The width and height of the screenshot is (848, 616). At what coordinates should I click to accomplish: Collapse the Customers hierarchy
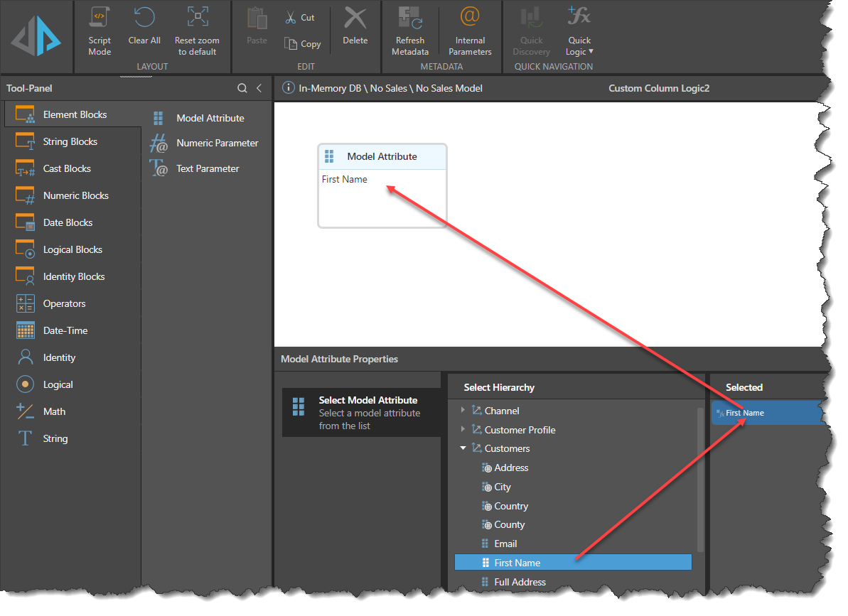pos(463,448)
